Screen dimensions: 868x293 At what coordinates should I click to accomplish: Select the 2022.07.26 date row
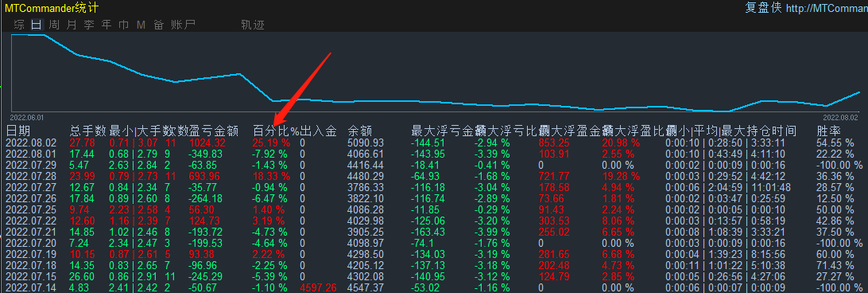434,198
